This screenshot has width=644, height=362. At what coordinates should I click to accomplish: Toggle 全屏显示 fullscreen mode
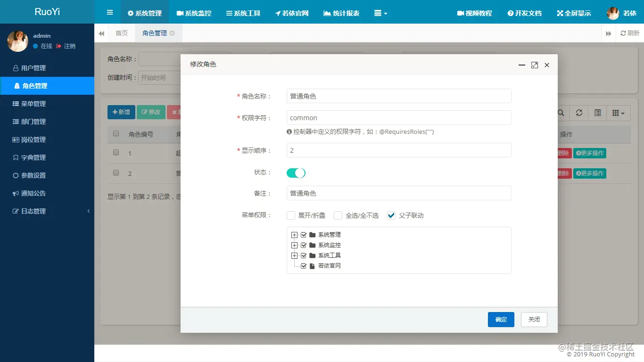pos(574,13)
